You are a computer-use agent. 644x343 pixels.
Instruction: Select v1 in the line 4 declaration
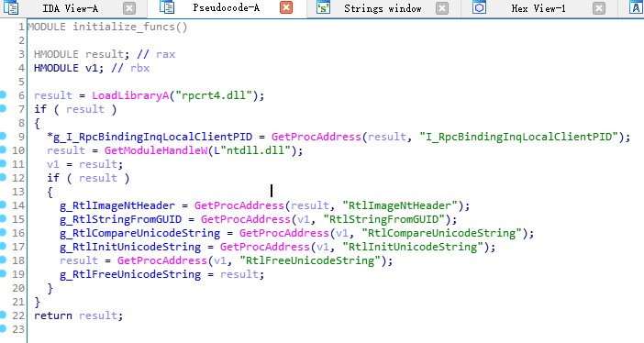[x=92, y=68]
